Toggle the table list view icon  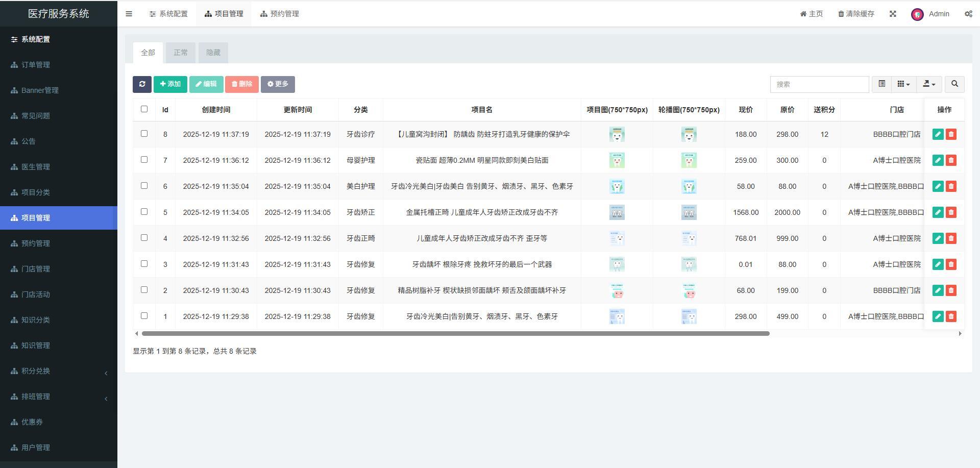click(881, 84)
